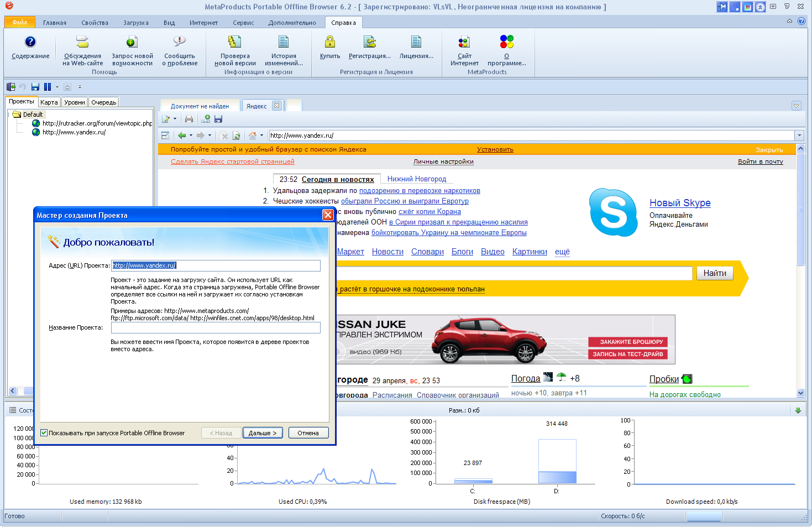Toggle the browser panel layout icon
Viewport: 812px width, 527px height.
(165, 135)
